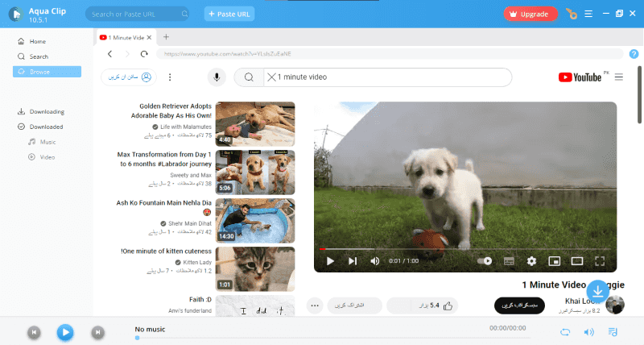Enter fullscreen on the video player

coord(599,261)
